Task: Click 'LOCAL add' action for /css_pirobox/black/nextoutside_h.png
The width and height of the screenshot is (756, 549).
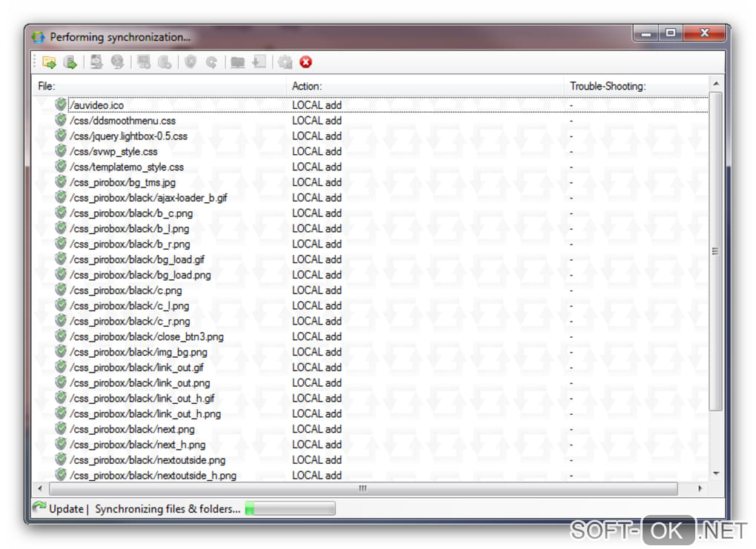Action: click(316, 475)
